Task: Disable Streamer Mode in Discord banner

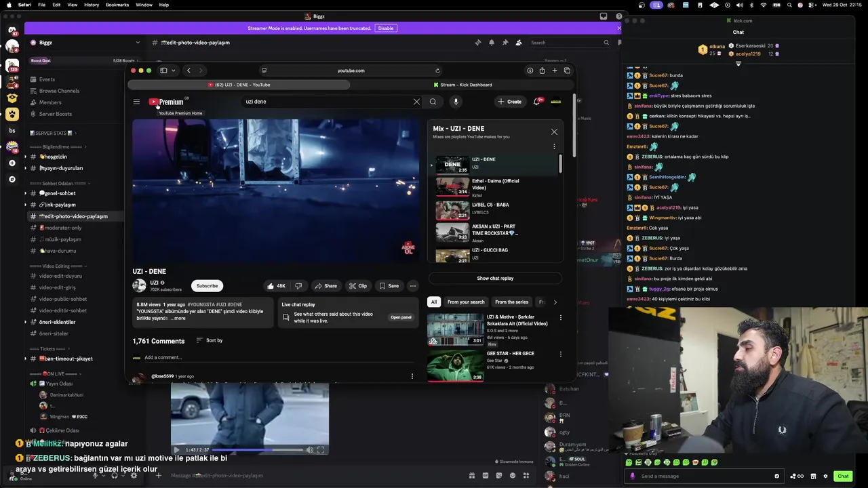Action: [x=385, y=28]
